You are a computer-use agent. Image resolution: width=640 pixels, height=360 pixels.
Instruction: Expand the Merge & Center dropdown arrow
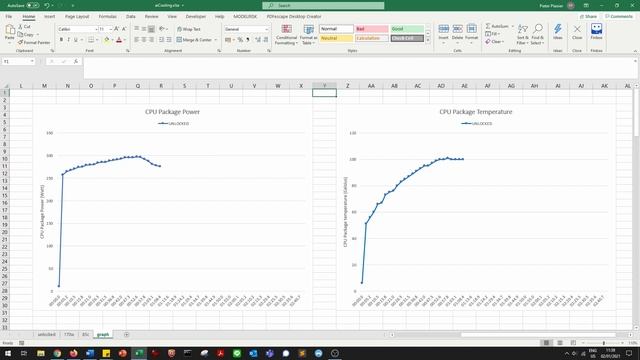tap(216, 40)
